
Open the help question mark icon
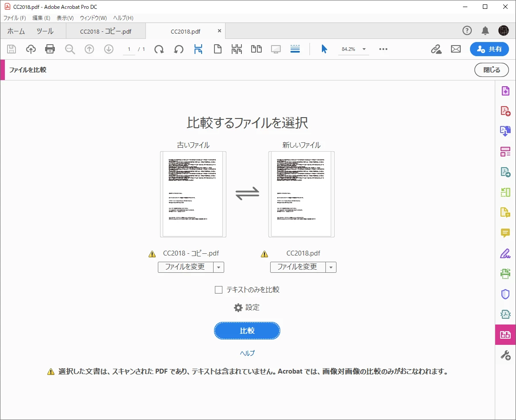point(467,31)
